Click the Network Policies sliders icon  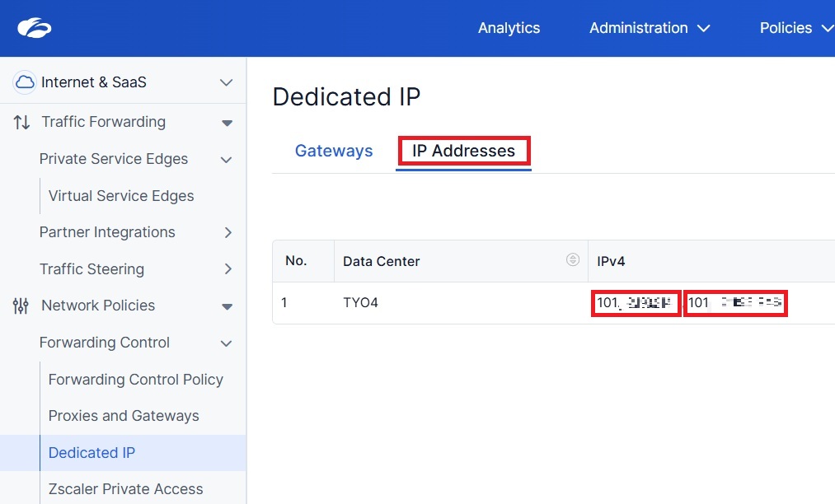click(21, 306)
